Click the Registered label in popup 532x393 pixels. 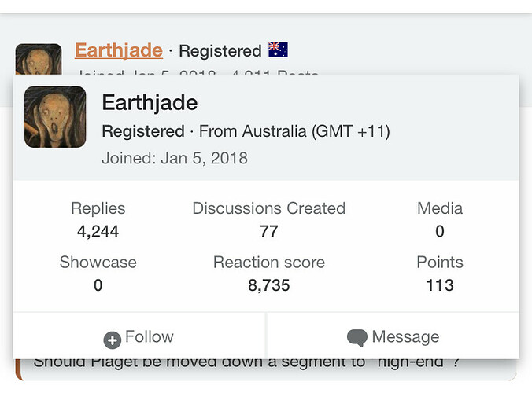pyautogui.click(x=142, y=131)
